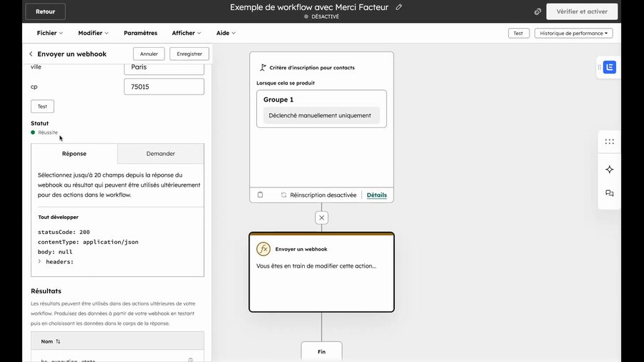Click the drag handle beside blue panel icon
Viewport: 644px width, 362px height.
click(x=599, y=67)
